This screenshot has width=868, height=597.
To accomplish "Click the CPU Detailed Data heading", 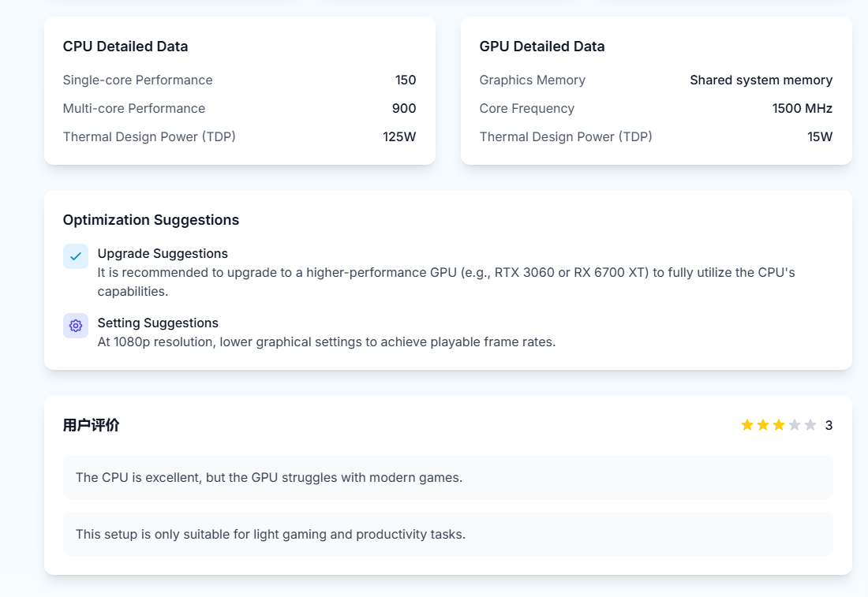I will point(125,47).
